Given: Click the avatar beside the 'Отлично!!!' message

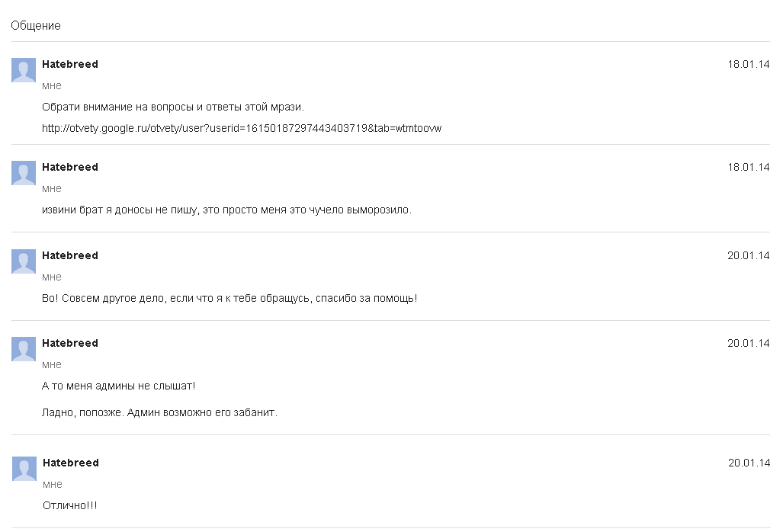Looking at the screenshot, I should point(24,469).
